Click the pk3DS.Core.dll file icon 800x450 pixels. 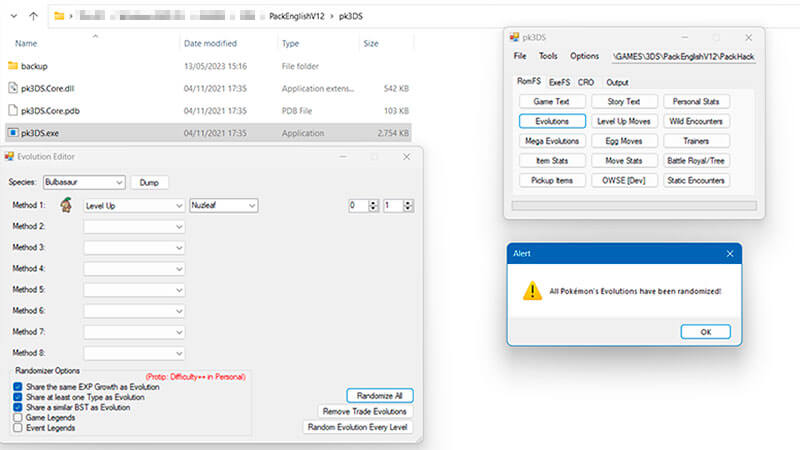pyautogui.click(x=13, y=88)
